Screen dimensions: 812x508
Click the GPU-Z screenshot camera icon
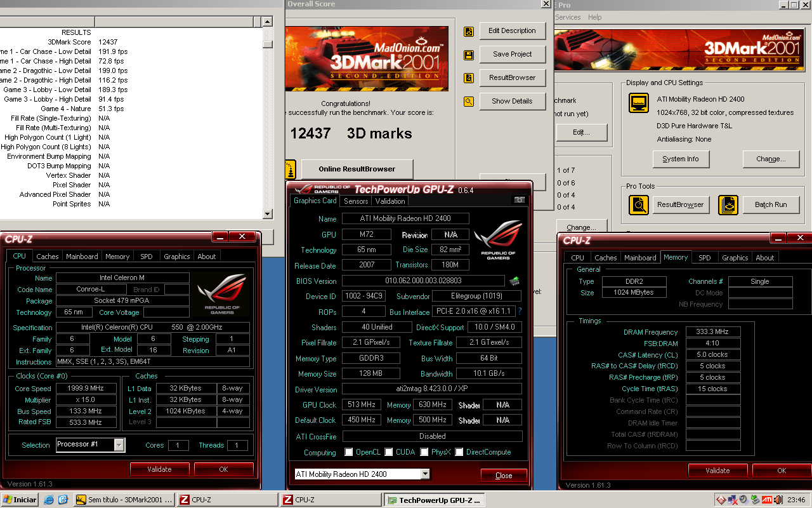pos(520,200)
